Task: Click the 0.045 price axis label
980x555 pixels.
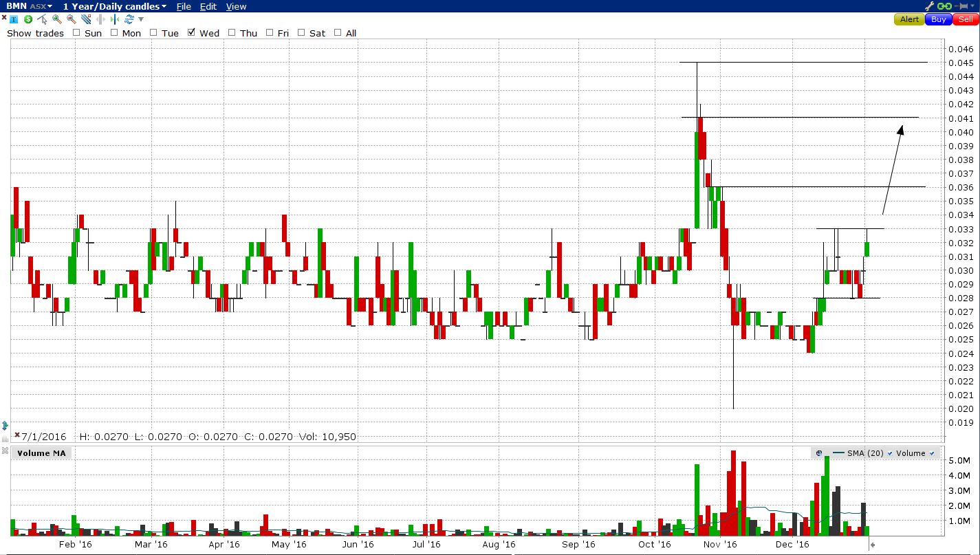Action: 960,63
